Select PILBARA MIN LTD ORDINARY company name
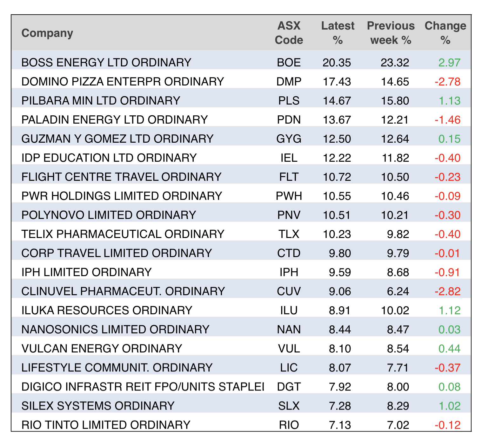The image size is (482, 448). tap(101, 101)
